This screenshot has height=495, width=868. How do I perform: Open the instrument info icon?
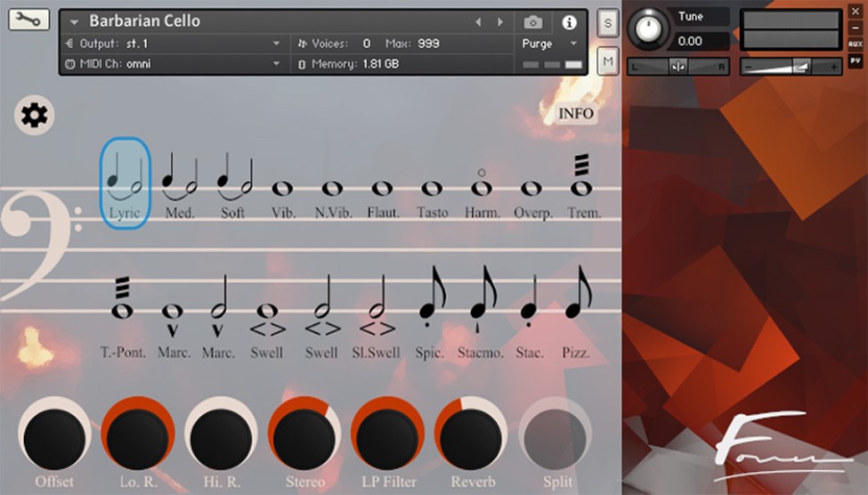569,22
